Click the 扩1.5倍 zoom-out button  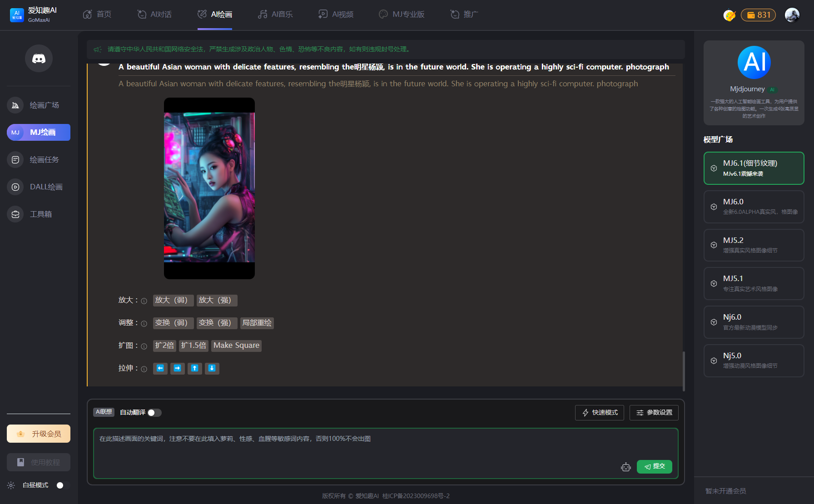point(194,346)
